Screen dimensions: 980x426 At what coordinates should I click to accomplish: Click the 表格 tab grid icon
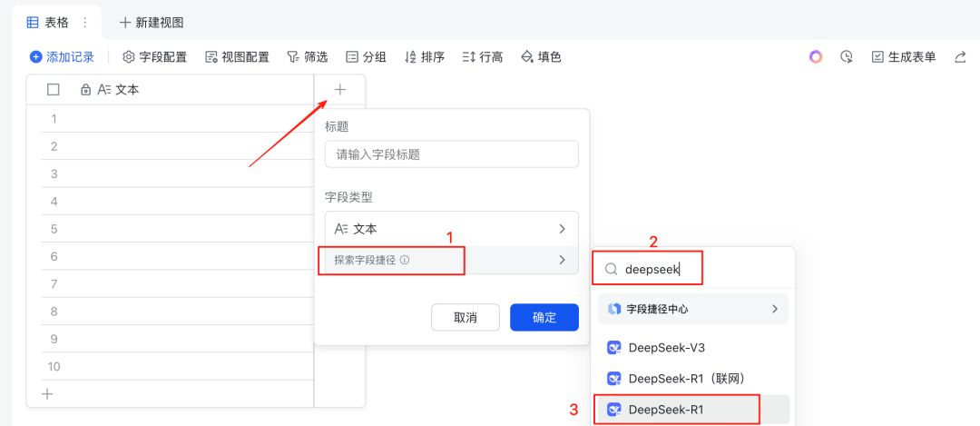[33, 23]
